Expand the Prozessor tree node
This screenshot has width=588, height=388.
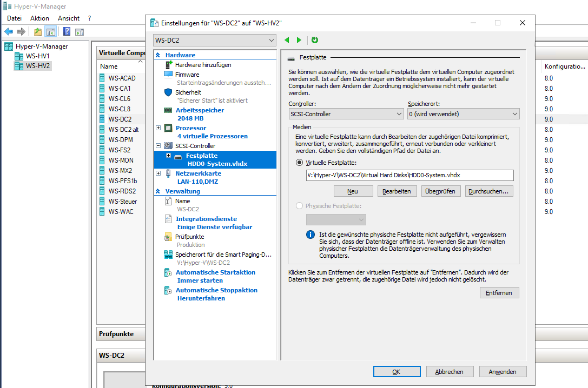pyautogui.click(x=158, y=128)
